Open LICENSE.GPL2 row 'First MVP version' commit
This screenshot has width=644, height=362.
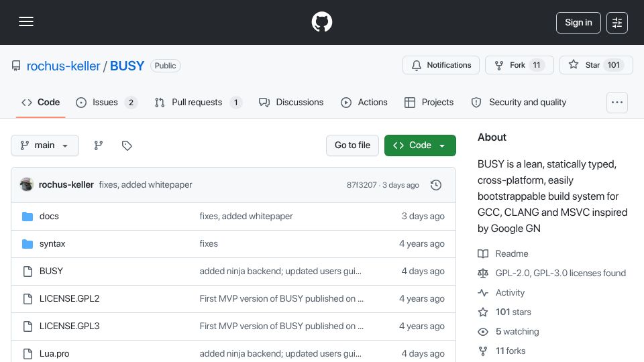click(281, 299)
